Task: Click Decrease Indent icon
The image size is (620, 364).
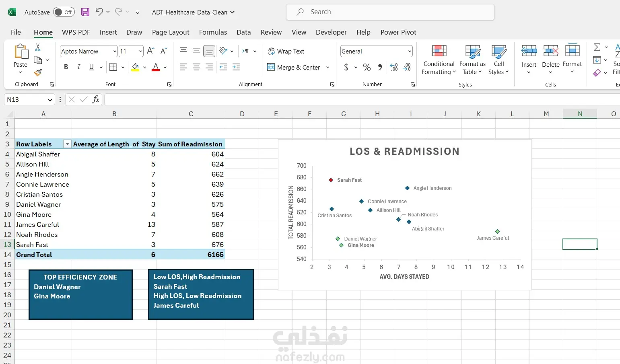Action: point(223,67)
